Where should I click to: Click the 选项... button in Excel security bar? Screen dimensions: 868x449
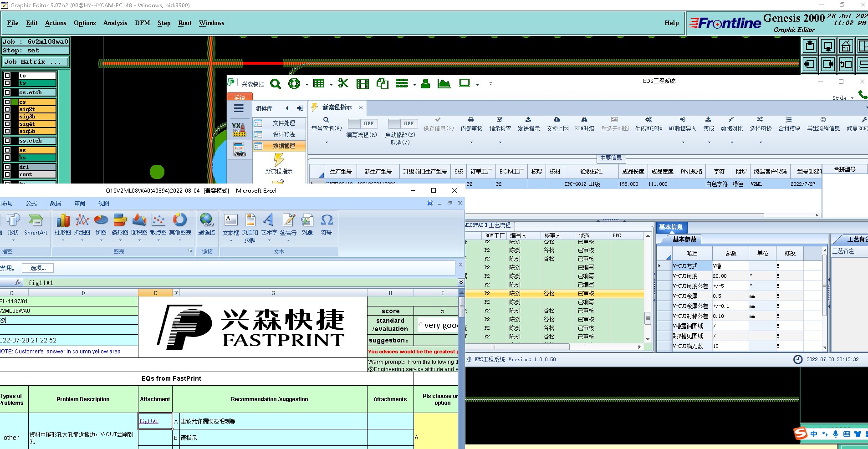pyautogui.click(x=38, y=268)
